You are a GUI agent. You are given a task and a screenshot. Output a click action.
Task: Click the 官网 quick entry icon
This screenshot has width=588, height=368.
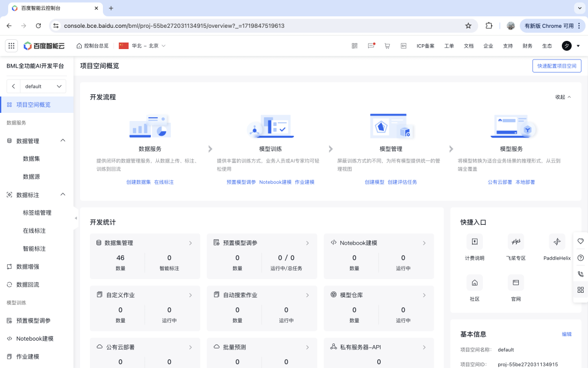coord(515,282)
